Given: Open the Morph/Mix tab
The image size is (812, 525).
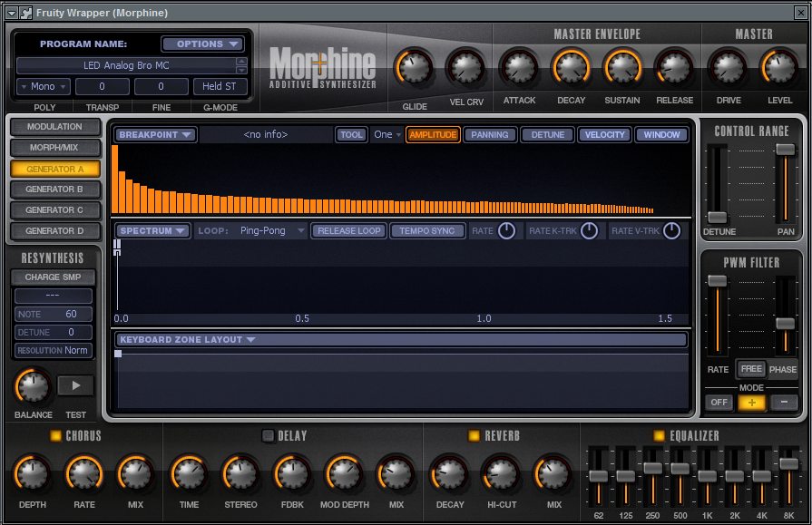Looking at the screenshot, I should point(54,148).
